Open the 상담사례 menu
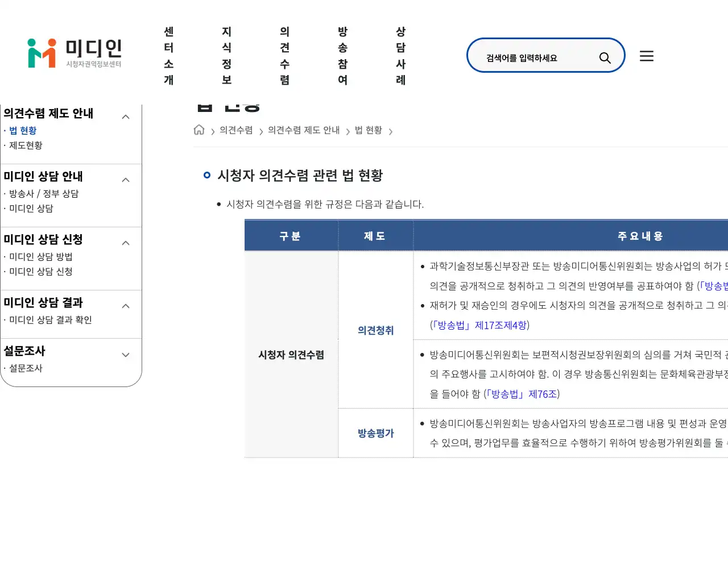 [400, 56]
